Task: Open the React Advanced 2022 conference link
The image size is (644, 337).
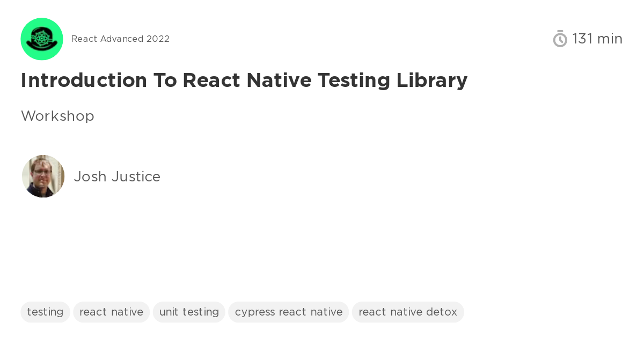Action: tap(120, 39)
